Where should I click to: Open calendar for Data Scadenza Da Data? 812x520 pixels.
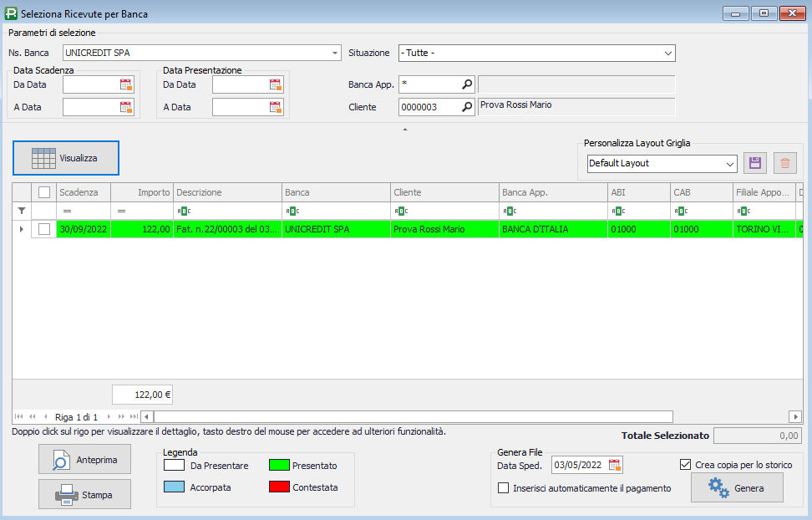click(x=126, y=84)
